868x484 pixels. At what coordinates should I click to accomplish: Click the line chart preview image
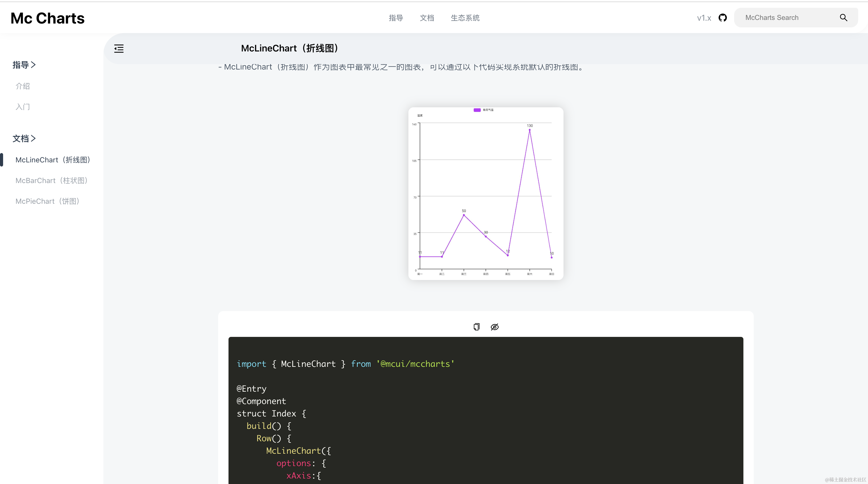485,193
